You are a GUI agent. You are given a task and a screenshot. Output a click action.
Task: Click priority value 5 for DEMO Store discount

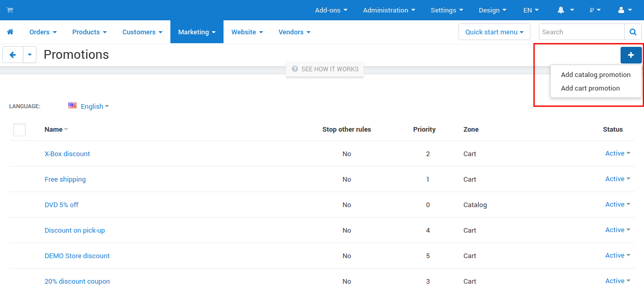(x=428, y=256)
